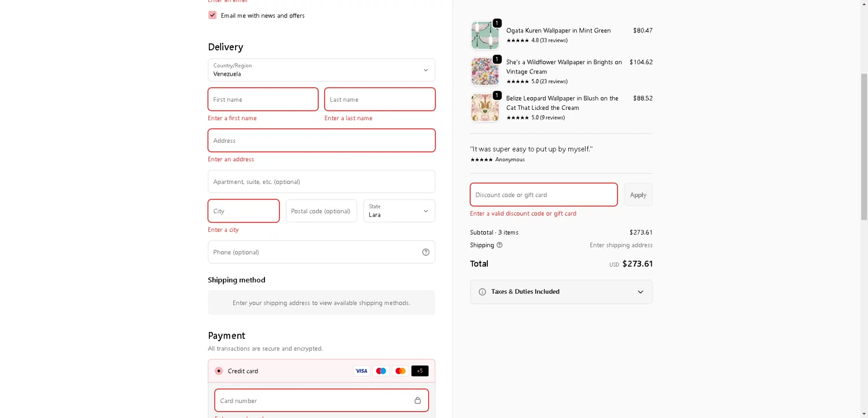
Task: Uncheck Email me with news and offers
Action: pos(212,15)
